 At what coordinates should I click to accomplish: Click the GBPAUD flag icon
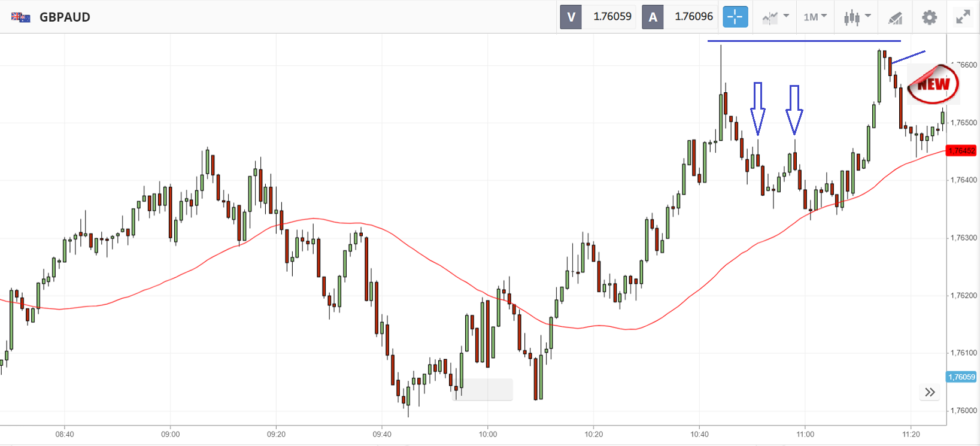[21, 17]
